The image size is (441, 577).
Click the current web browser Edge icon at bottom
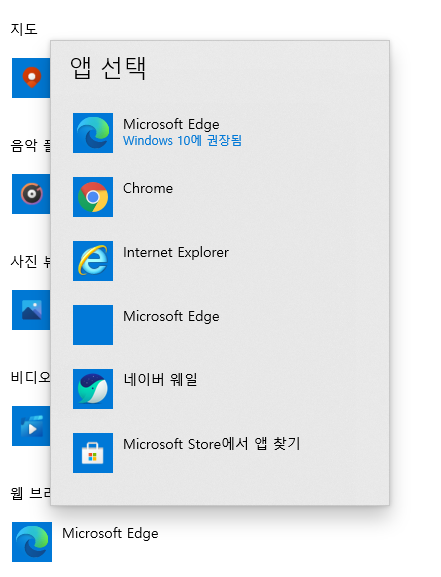(x=32, y=542)
